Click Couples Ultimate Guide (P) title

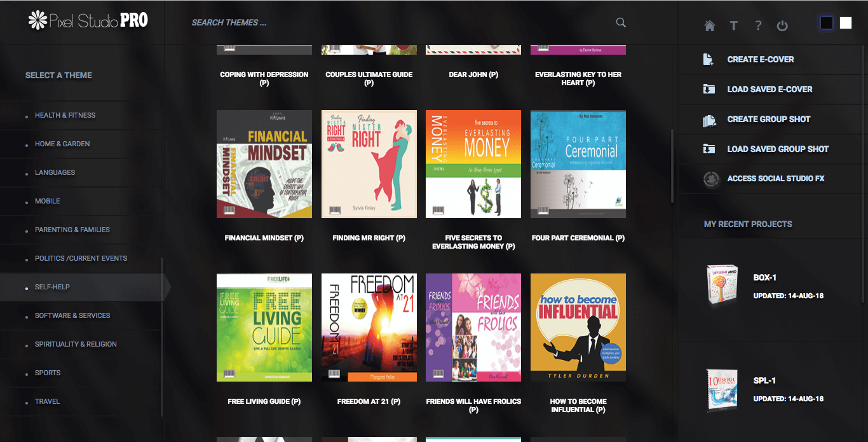pyautogui.click(x=369, y=79)
